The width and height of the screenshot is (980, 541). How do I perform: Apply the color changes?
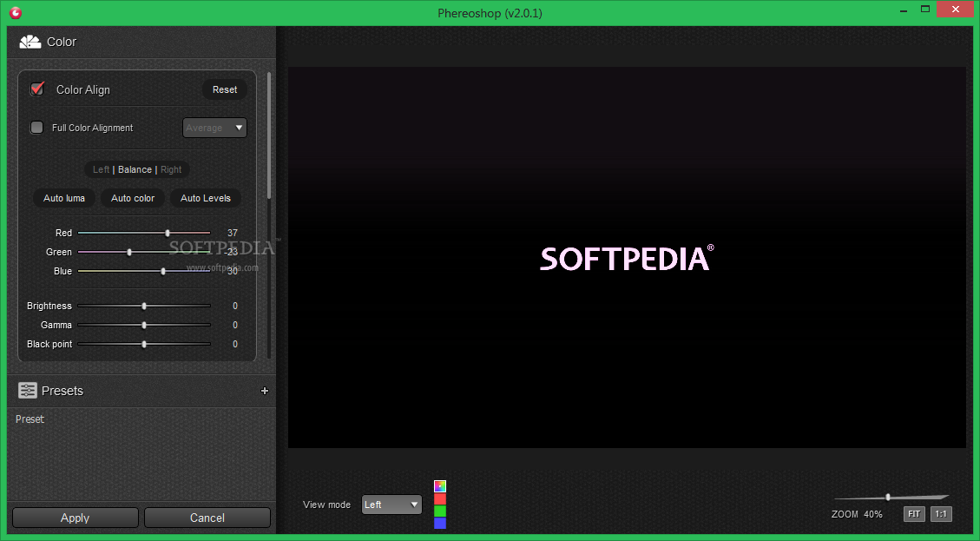click(75, 518)
